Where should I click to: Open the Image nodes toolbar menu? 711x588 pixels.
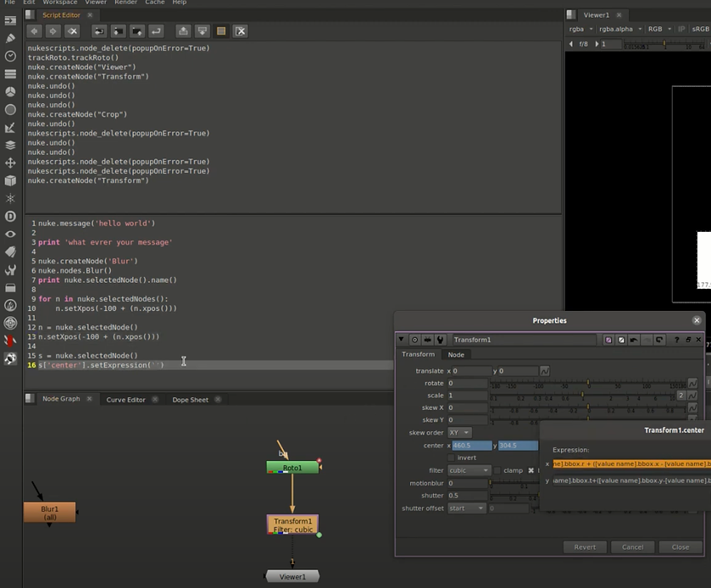click(10, 20)
